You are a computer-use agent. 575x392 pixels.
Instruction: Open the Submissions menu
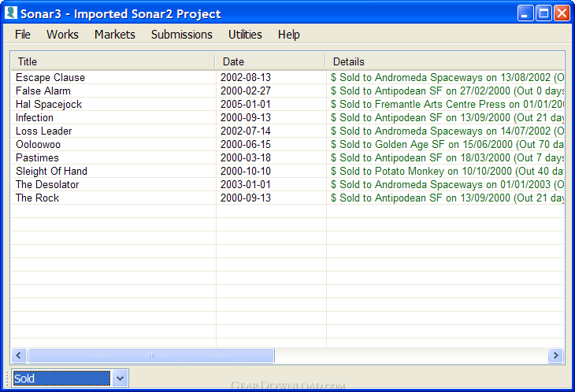click(x=181, y=35)
